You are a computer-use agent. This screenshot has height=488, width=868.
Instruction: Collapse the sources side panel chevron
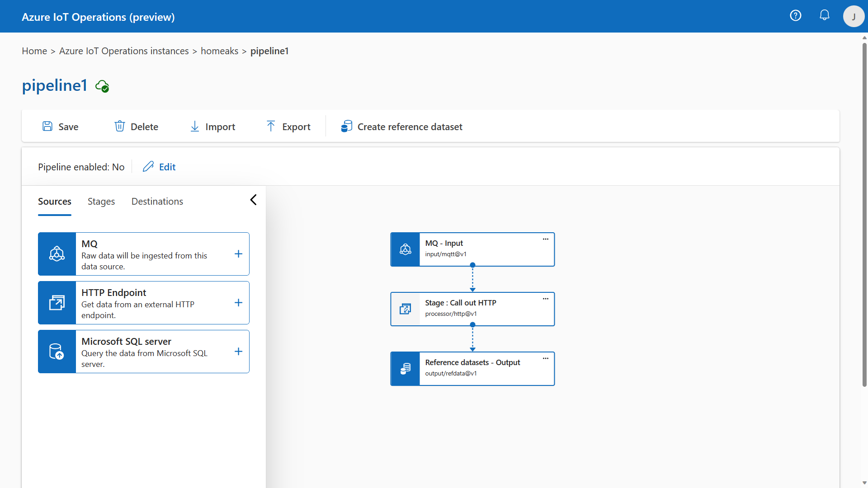click(x=254, y=200)
